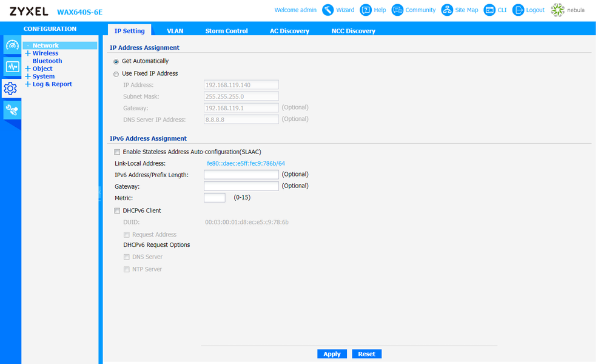Open the NCC Discovery tab
Screen dimensions: 598x364
click(353, 30)
